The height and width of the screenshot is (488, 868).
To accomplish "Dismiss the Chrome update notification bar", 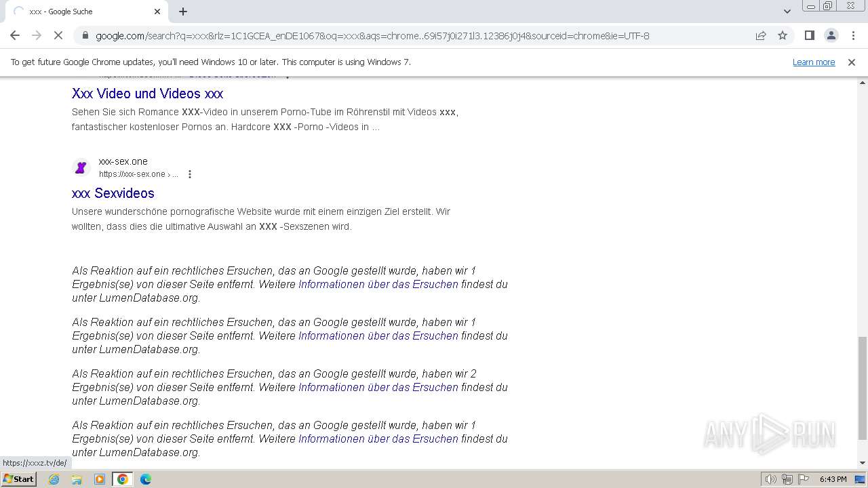I will (852, 62).
